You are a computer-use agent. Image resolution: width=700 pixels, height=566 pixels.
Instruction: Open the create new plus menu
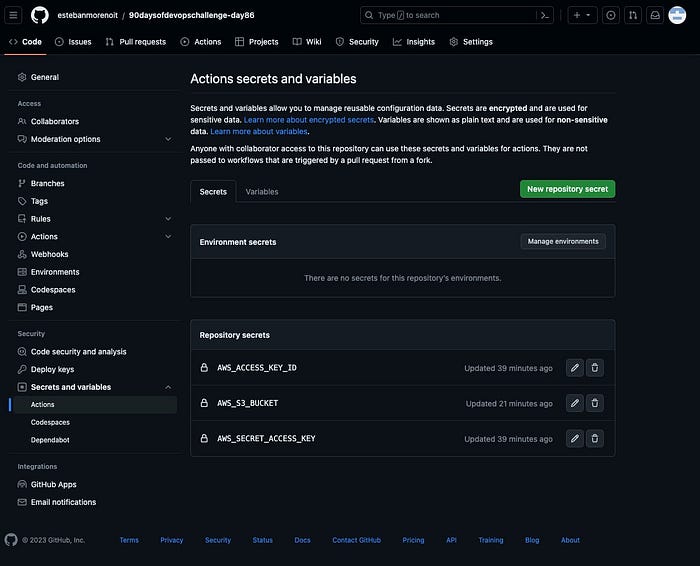tap(582, 15)
